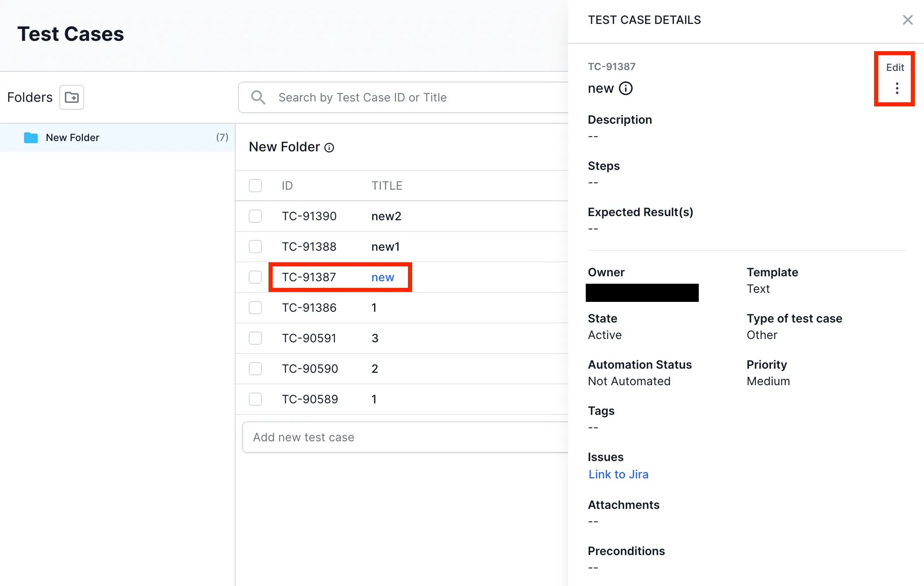This screenshot has height=586, width=924.
Task: Click info icon beside New Folder heading
Action: (x=329, y=148)
